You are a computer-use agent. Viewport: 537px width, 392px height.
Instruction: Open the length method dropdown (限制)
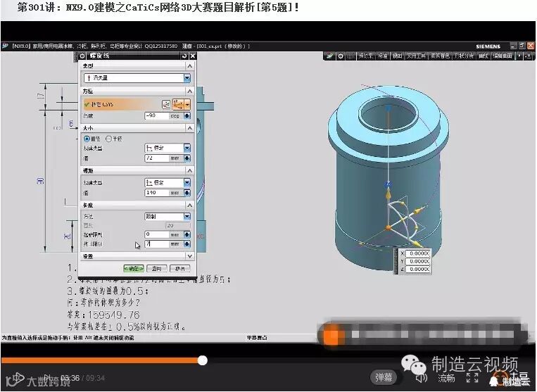(x=168, y=216)
